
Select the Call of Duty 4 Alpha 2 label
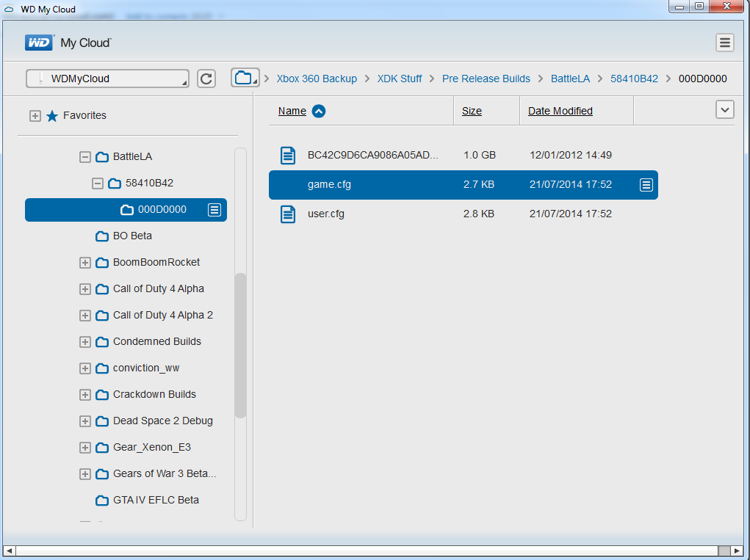click(163, 315)
